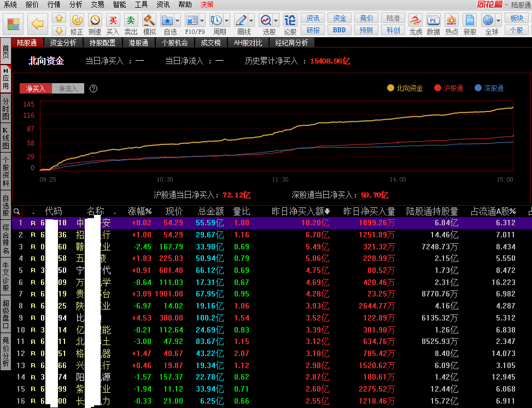
Task: Sort by 昨日净买入额 column header
Action: pyautogui.click(x=301, y=212)
